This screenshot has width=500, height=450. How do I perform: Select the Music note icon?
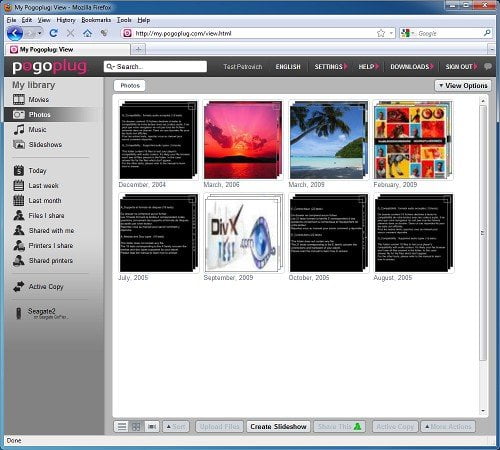pos(19,129)
